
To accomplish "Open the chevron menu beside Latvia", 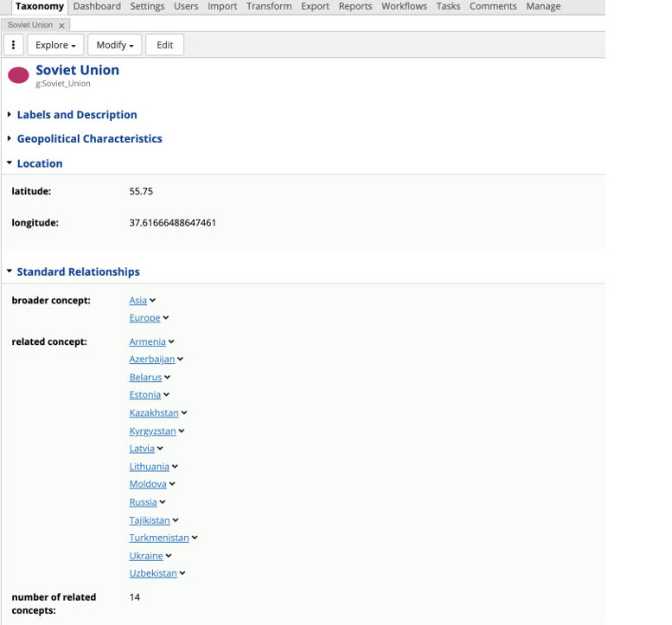I will click(x=160, y=449).
